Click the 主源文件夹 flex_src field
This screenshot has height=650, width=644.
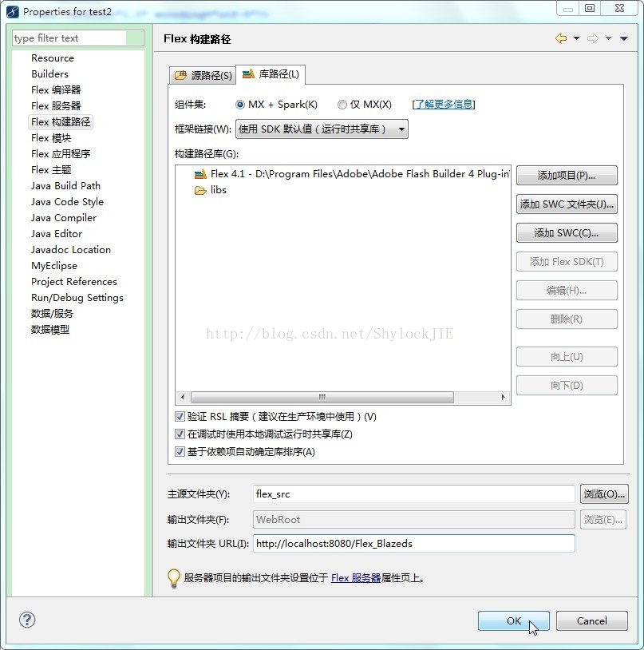point(413,494)
